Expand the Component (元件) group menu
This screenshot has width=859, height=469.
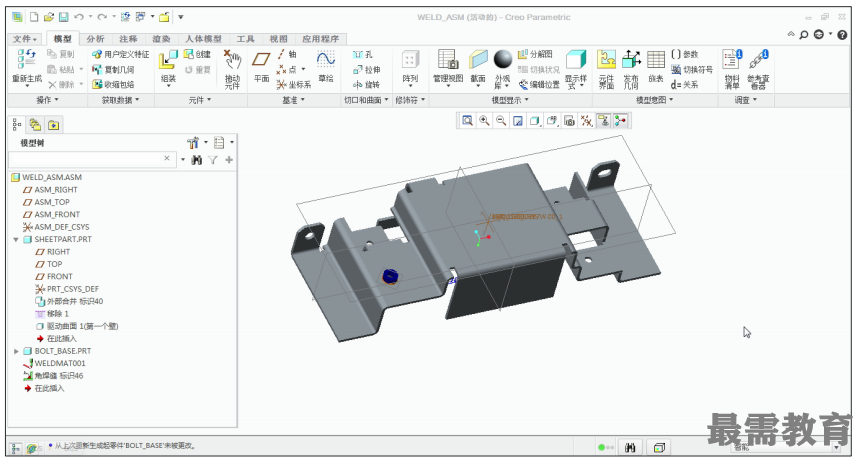click(x=200, y=100)
